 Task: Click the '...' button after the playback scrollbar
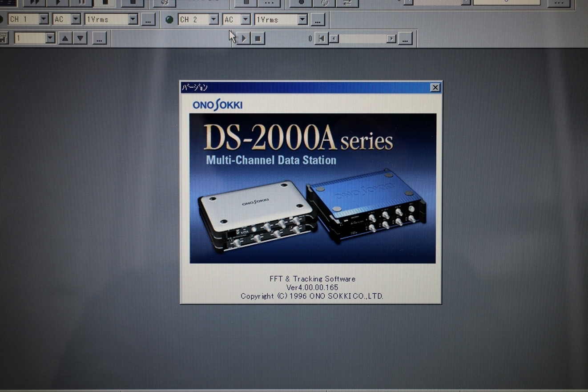click(x=405, y=39)
